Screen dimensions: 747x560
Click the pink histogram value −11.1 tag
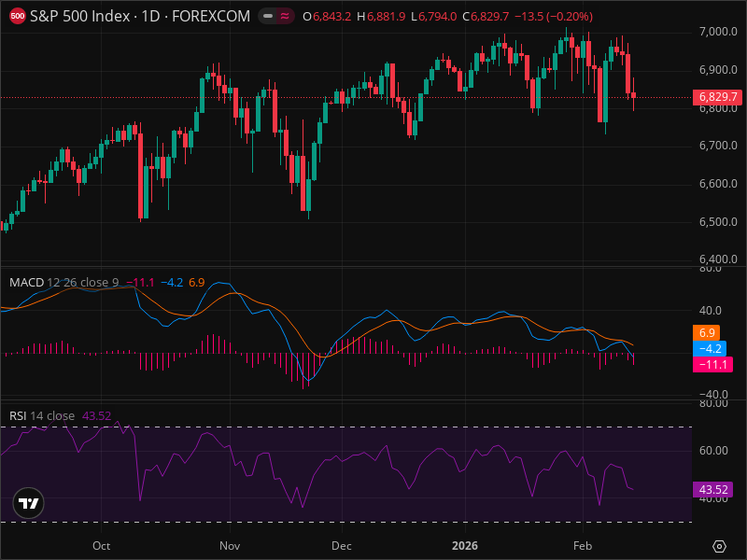click(x=712, y=365)
